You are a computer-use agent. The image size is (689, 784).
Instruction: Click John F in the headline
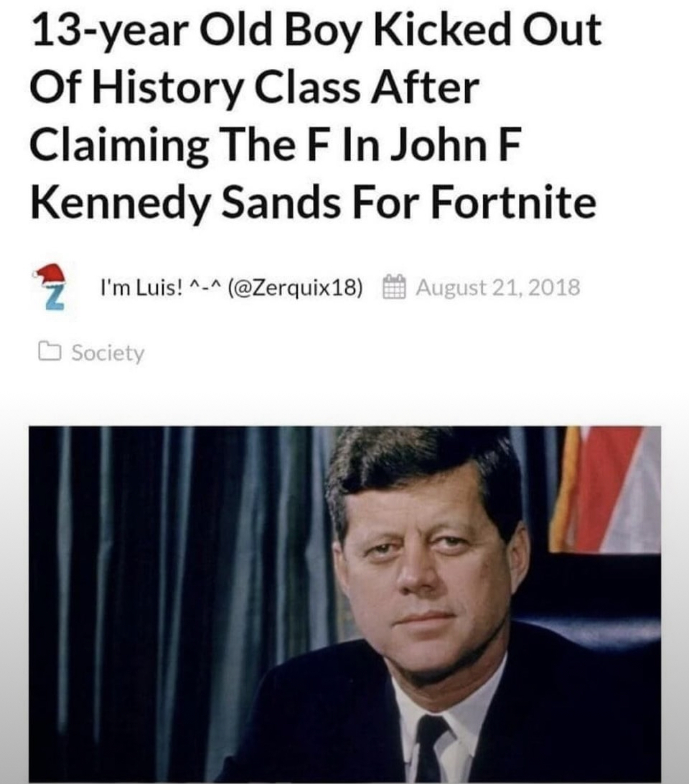(x=455, y=145)
